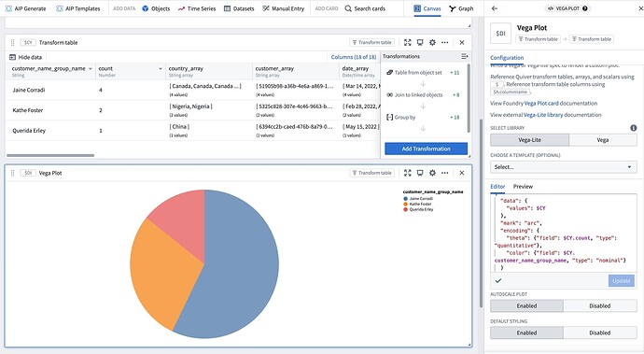This screenshot has width=644, height=354.
Task: Select the Vega library option
Action: pyautogui.click(x=603, y=140)
